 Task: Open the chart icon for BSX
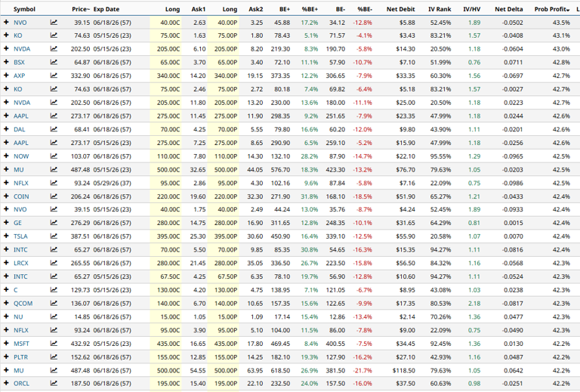click(54, 62)
